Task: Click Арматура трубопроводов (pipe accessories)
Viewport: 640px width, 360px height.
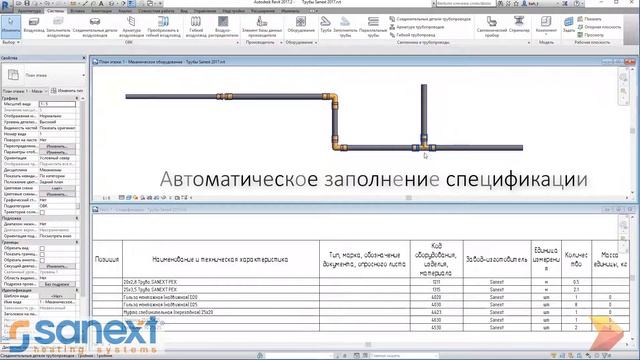Action: [416, 27]
